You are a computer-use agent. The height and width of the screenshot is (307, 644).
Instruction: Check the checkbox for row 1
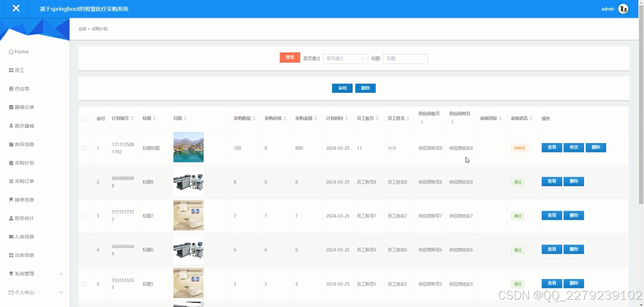click(x=84, y=147)
